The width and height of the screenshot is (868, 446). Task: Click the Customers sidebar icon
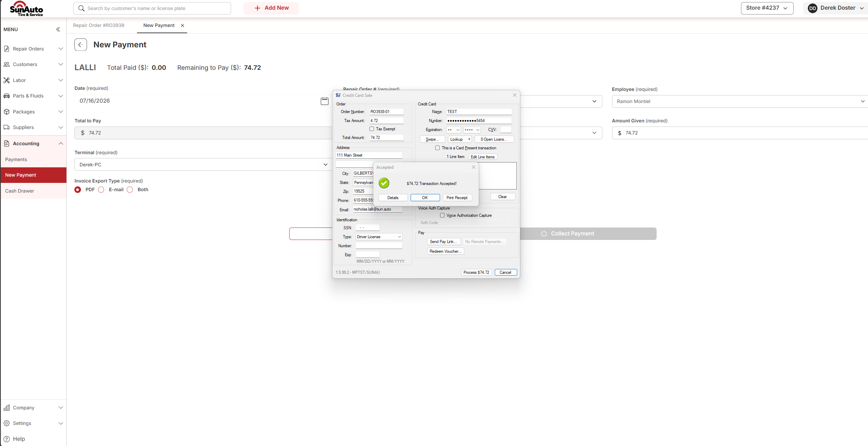(x=7, y=64)
